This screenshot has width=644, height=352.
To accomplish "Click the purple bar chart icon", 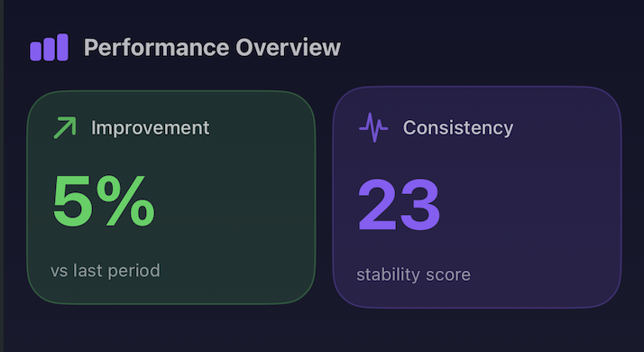I will click(x=49, y=47).
